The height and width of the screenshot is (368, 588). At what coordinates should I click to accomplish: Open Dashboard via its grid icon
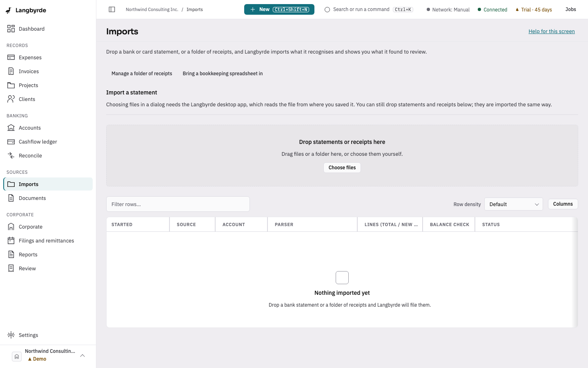tap(11, 29)
